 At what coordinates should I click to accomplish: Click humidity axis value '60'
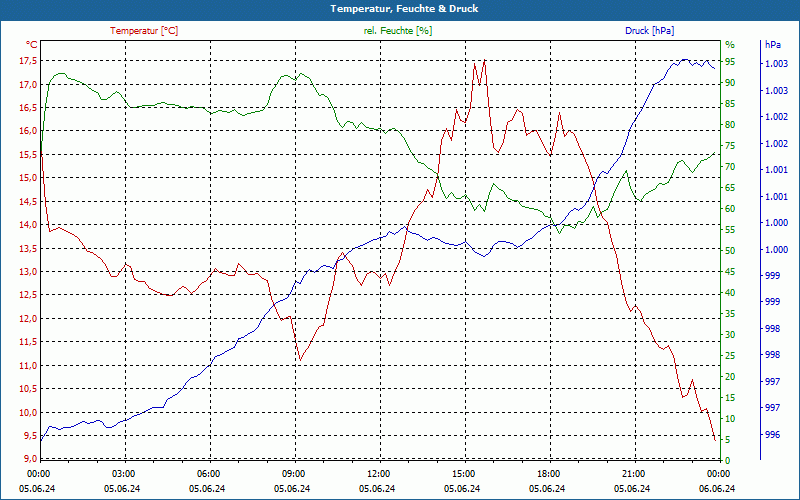tap(730, 209)
